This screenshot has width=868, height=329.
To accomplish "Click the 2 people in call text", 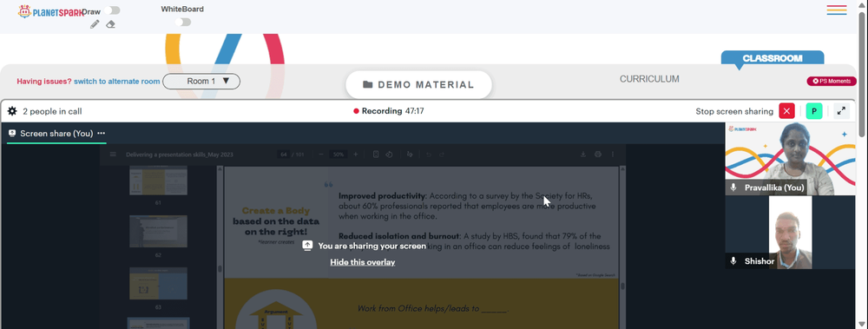I will 52,111.
